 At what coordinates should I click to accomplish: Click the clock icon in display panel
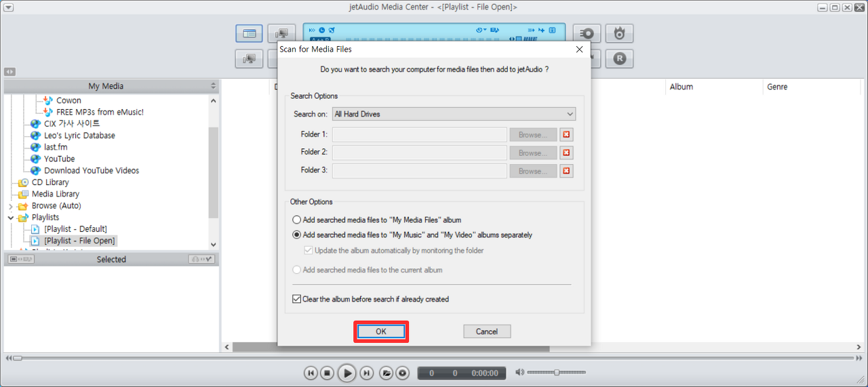tap(322, 30)
